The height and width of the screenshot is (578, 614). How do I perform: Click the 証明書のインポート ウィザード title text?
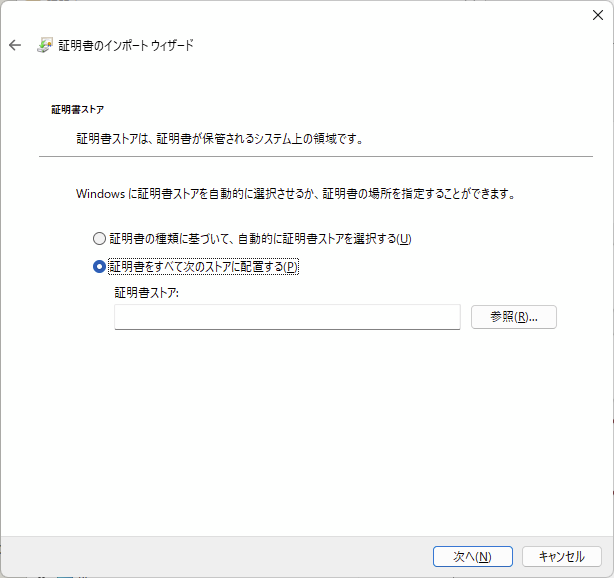click(x=126, y=45)
